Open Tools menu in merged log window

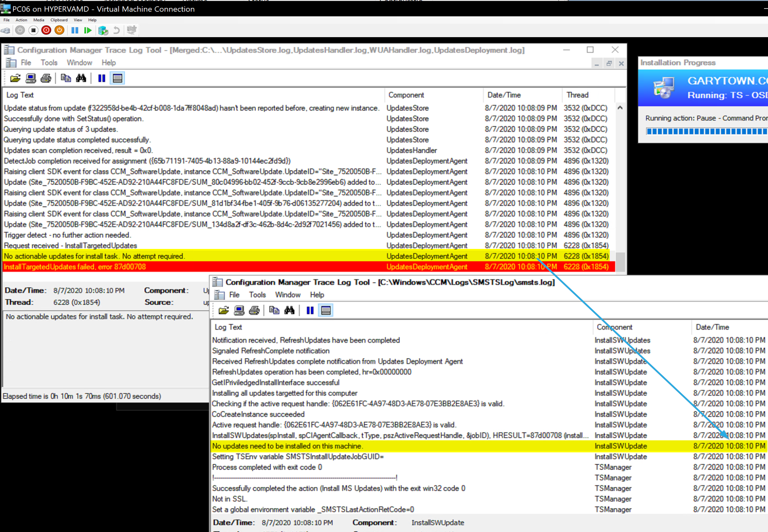pyautogui.click(x=49, y=63)
